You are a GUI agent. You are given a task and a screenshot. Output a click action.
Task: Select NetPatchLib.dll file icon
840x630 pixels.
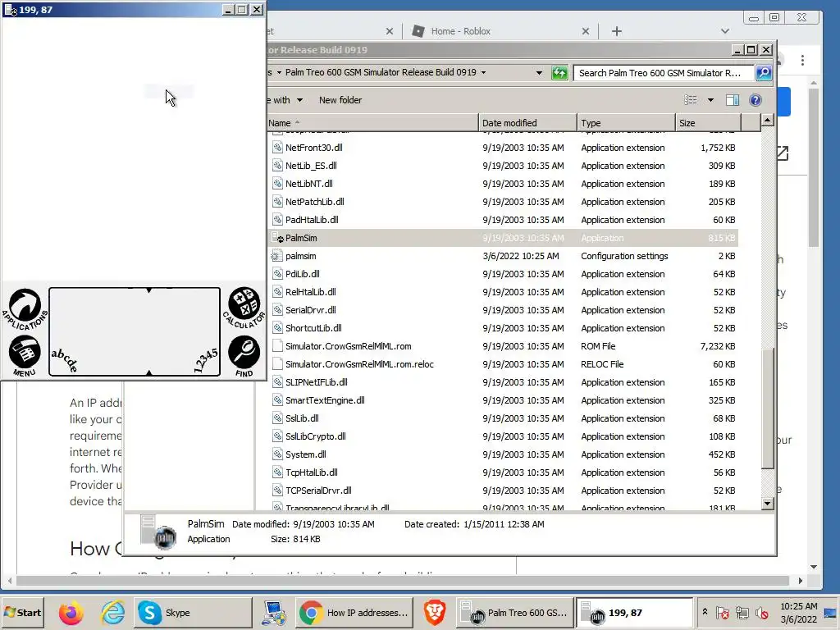tap(277, 202)
